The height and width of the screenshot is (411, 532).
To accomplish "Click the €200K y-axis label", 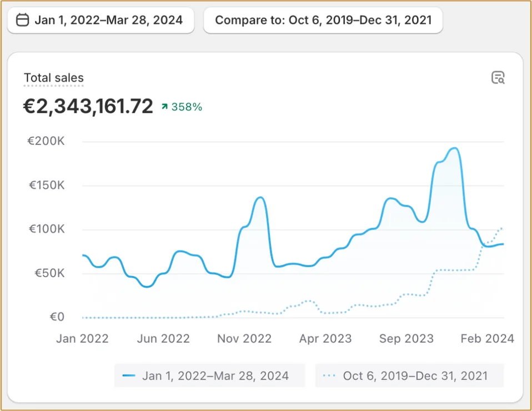I will pyautogui.click(x=46, y=141).
